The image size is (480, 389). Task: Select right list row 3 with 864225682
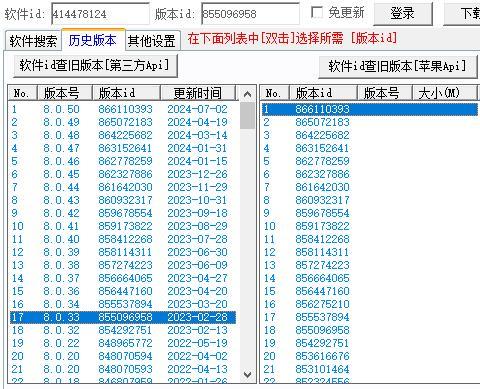(370, 135)
